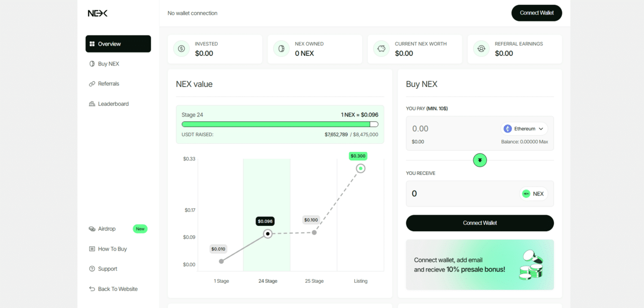
Task: Click the NEX token badge
Action: coord(533,194)
